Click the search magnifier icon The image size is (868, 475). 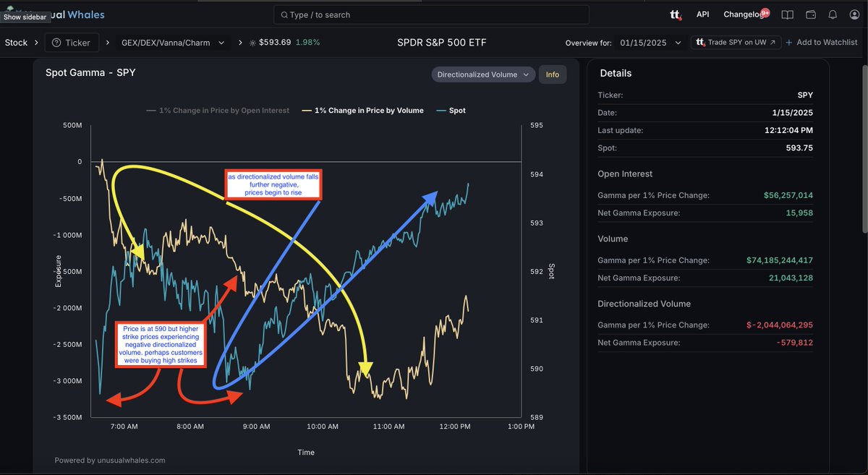coord(284,14)
